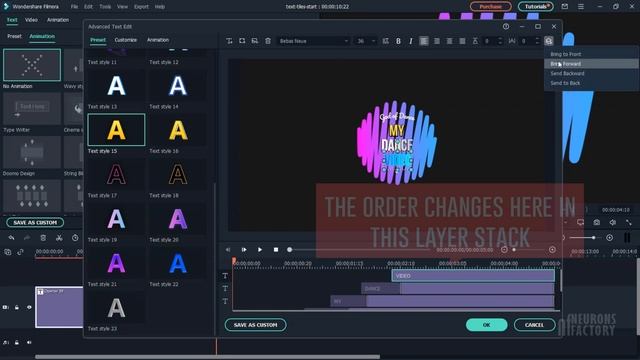Align text center
This screenshot has width=640, height=360.
(437, 41)
